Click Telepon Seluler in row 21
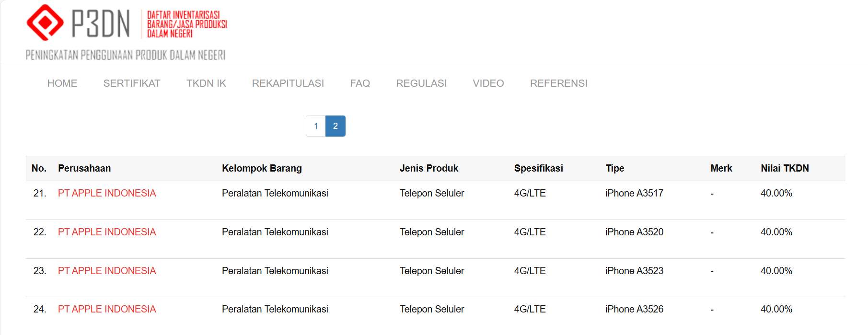The height and width of the screenshot is (335, 868). [432, 193]
